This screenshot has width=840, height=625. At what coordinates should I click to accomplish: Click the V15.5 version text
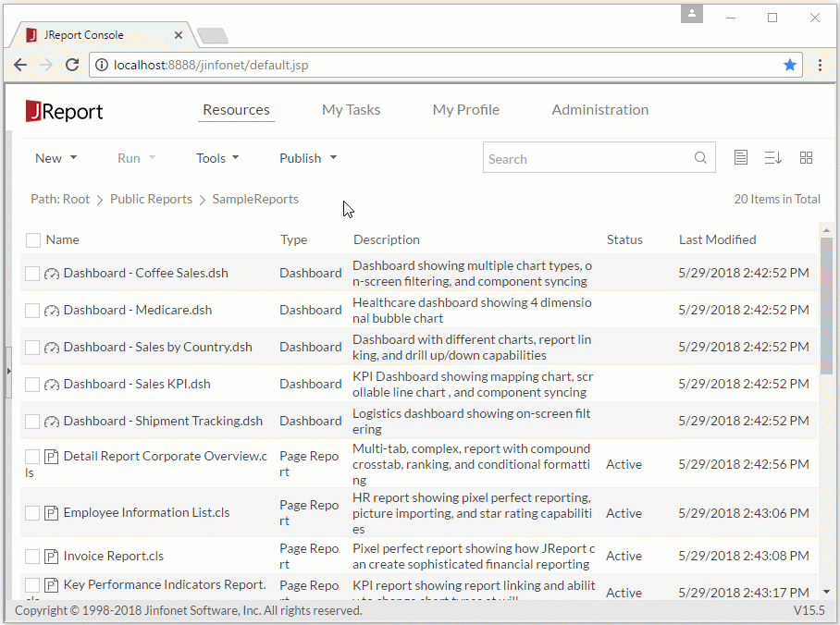tap(809, 610)
